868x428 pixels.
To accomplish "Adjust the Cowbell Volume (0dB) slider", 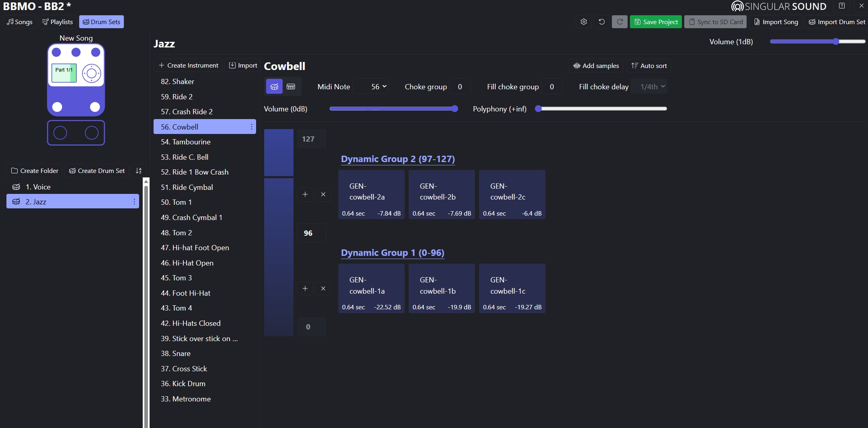I will click(x=394, y=109).
